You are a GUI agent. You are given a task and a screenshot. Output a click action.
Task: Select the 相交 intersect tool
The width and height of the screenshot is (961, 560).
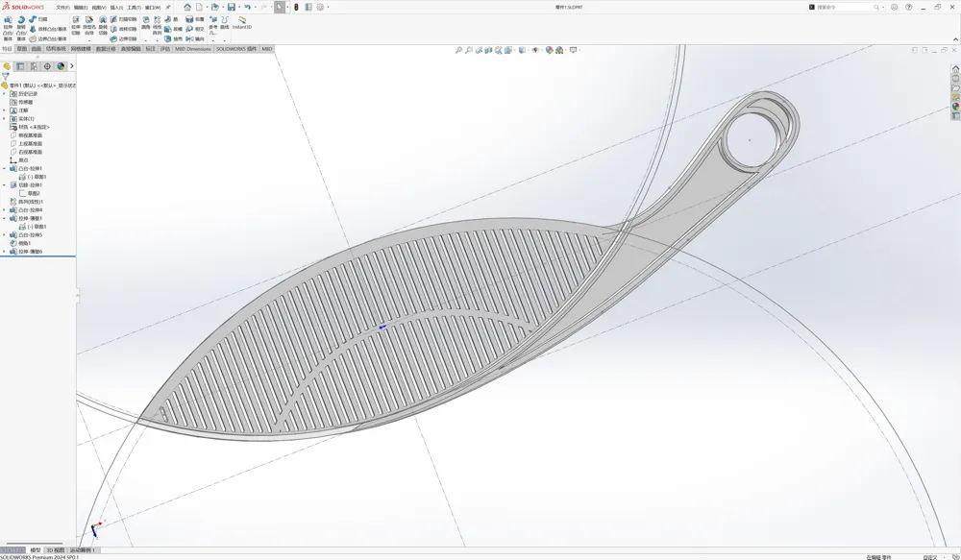point(195,29)
